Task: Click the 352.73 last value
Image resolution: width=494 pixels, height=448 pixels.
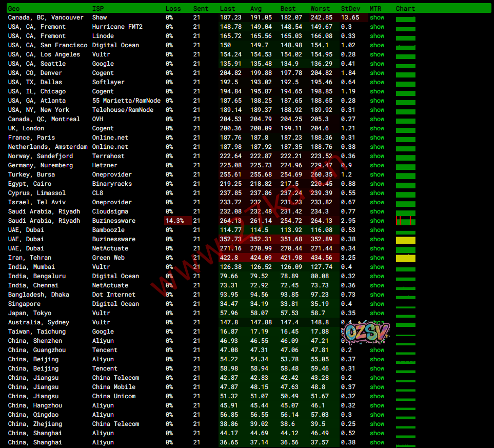Action: pyautogui.click(x=231, y=239)
